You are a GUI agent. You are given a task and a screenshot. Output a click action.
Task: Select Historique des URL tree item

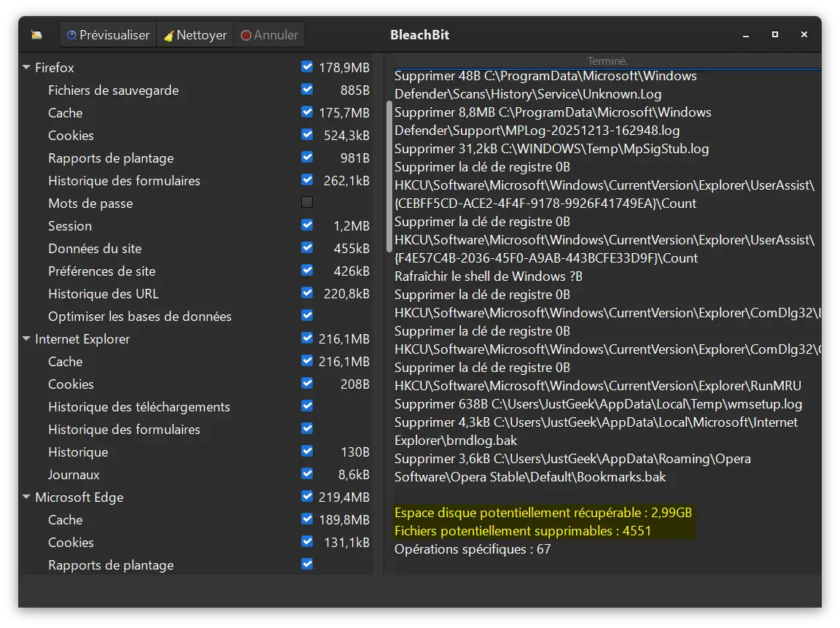pos(104,294)
